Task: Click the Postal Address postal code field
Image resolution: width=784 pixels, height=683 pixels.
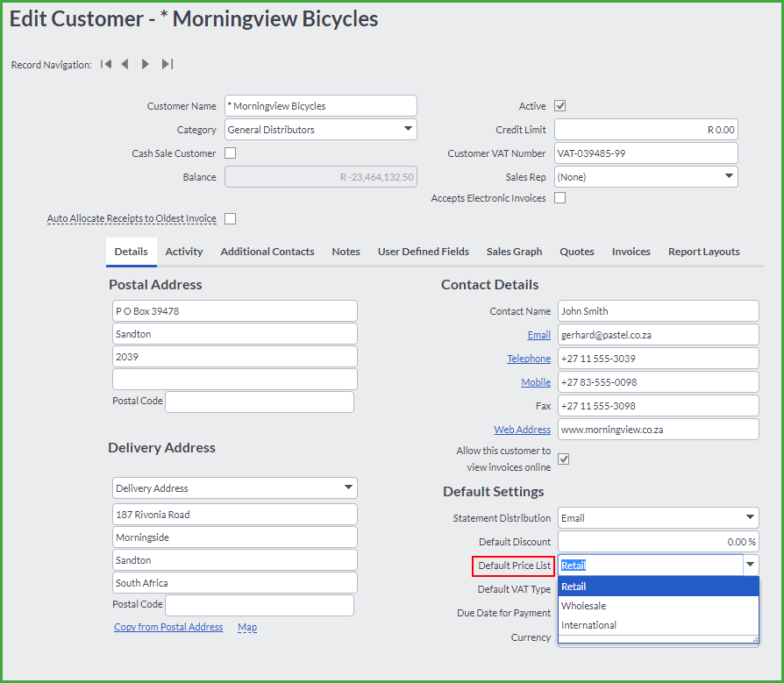Action: coord(260,402)
